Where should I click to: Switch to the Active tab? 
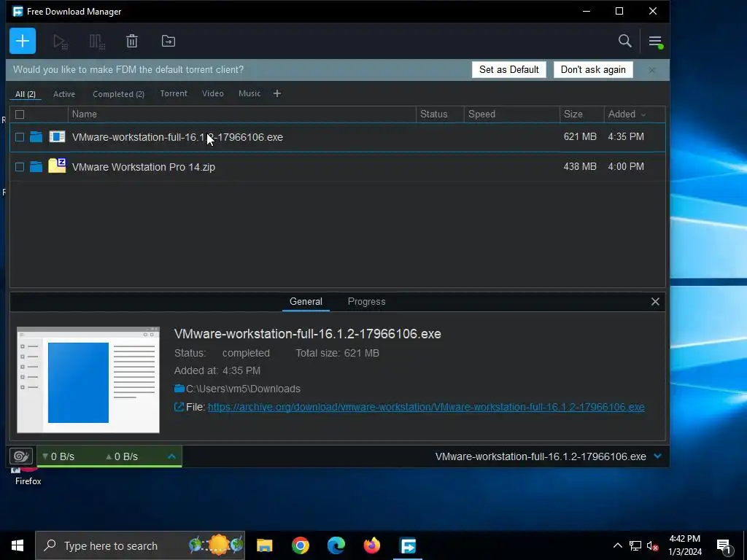(64, 94)
